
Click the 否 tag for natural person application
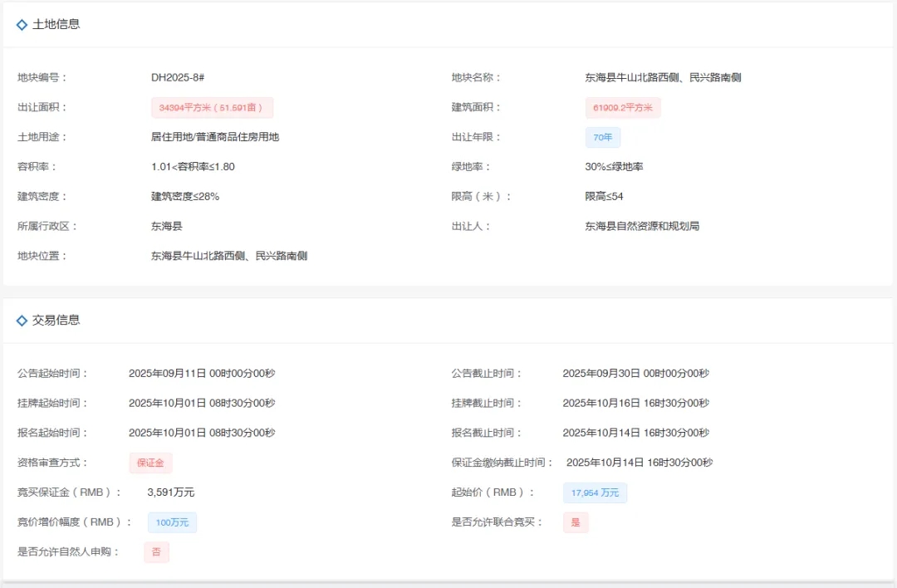click(x=156, y=552)
